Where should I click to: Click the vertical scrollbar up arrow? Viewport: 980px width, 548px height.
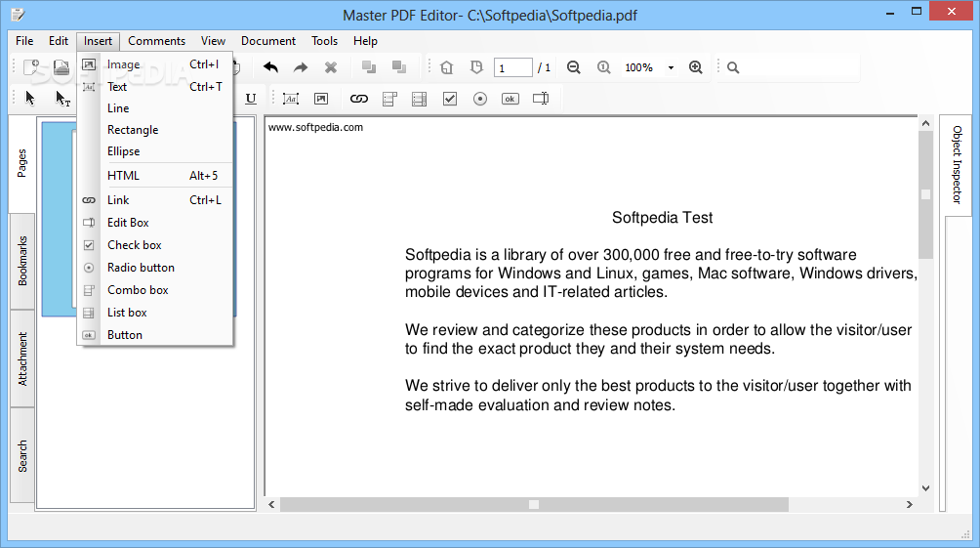925,124
